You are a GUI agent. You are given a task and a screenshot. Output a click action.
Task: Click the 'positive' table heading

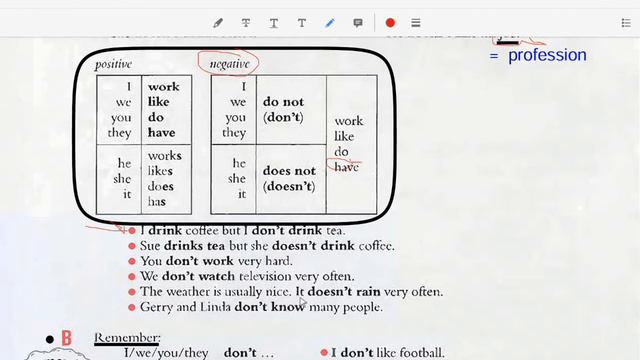coord(113,64)
